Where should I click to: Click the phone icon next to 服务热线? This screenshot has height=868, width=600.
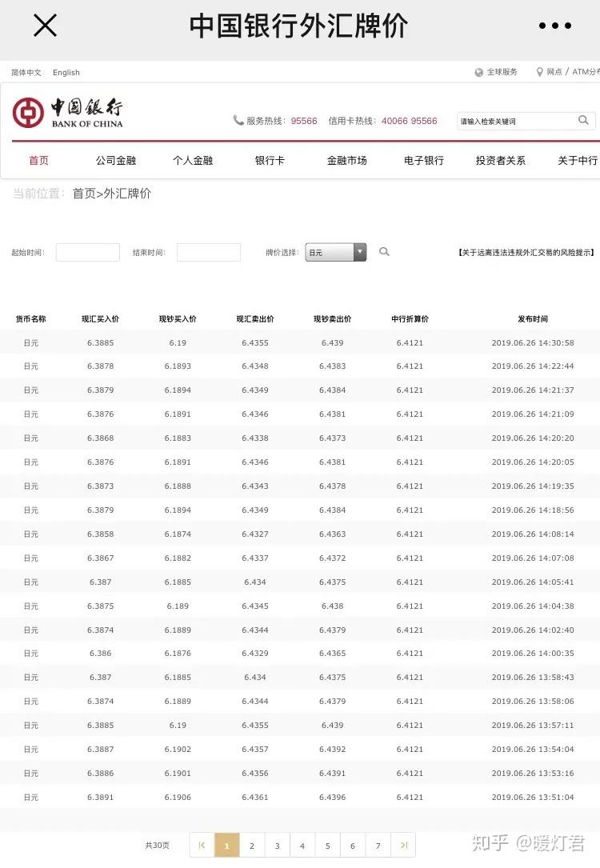tap(238, 120)
